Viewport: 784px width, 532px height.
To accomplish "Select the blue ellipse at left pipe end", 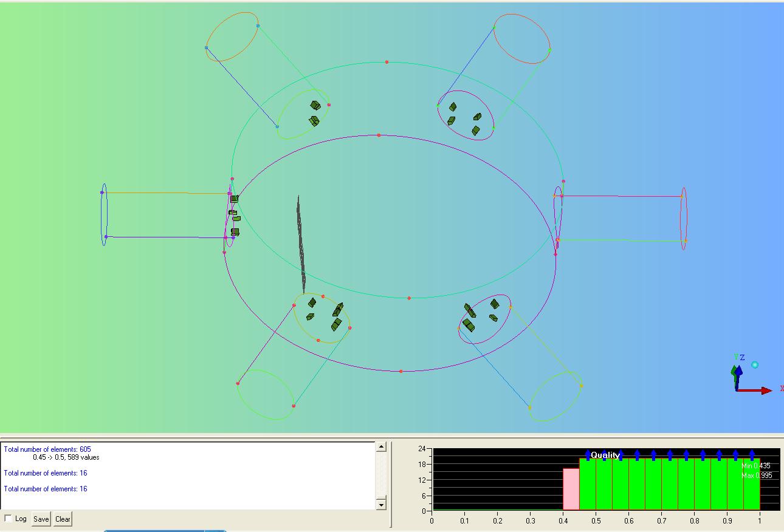I will coord(104,214).
